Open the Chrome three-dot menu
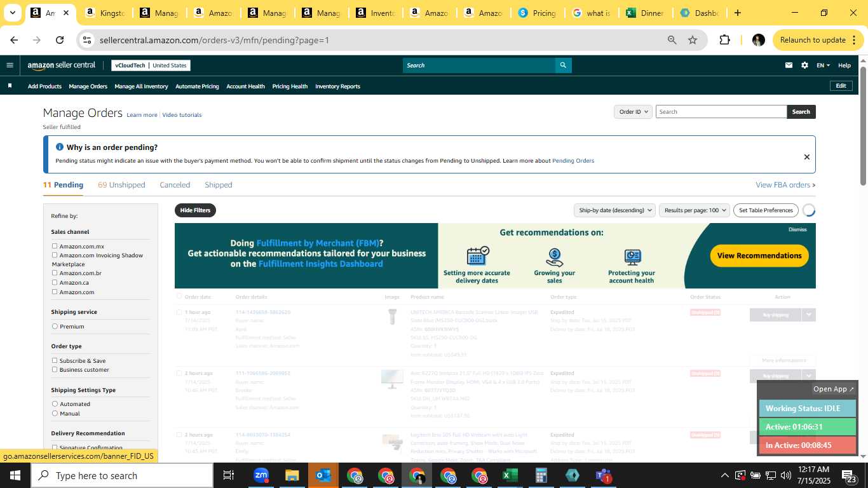 pos(855,40)
